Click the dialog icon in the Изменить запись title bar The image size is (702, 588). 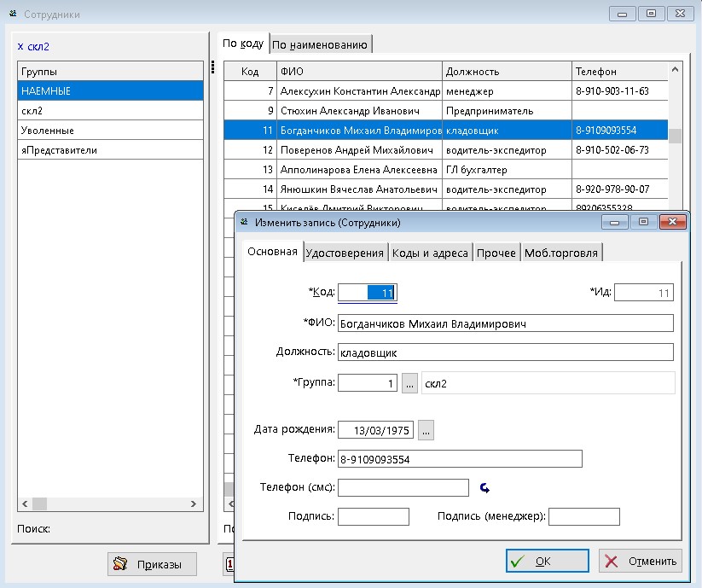pos(243,222)
